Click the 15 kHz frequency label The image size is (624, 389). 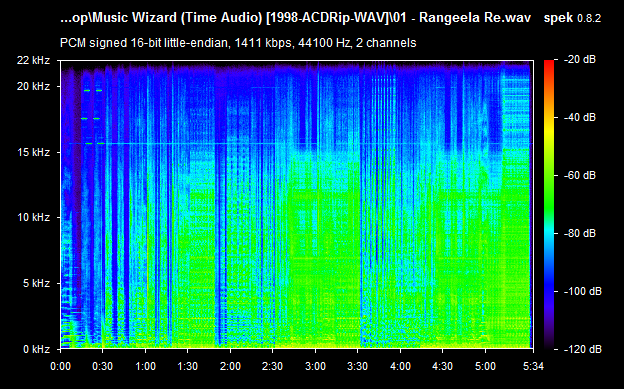pyautogui.click(x=33, y=152)
